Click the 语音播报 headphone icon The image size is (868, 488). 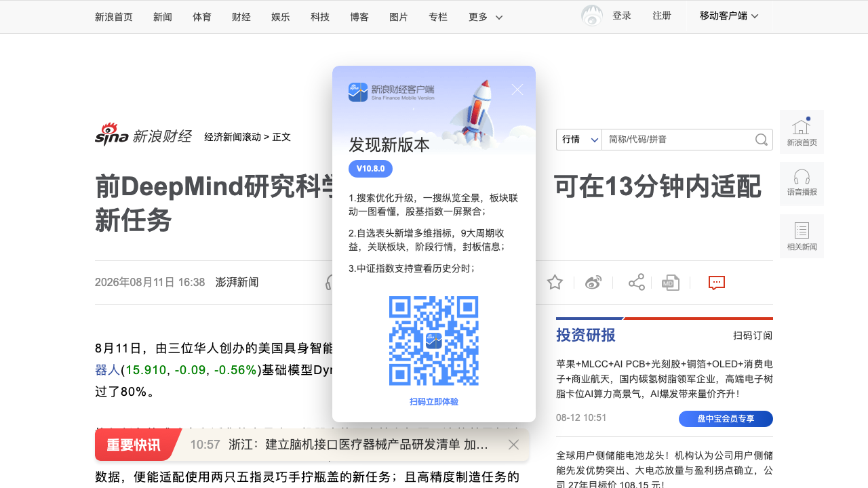tap(802, 184)
